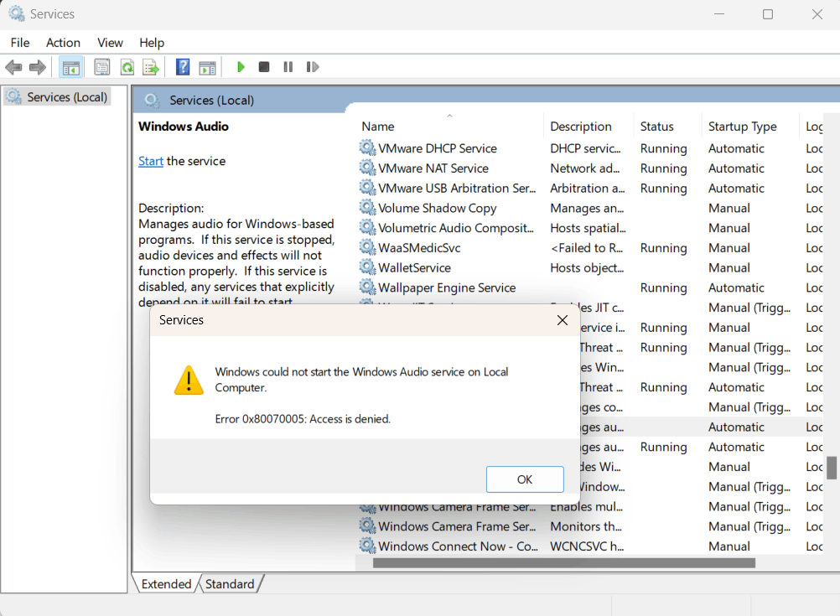Image resolution: width=840 pixels, height=616 pixels.
Task: Select the WalletService row name
Action: click(x=415, y=268)
